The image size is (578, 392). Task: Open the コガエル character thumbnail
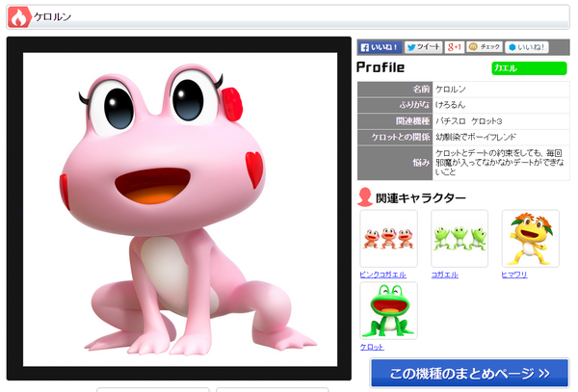[x=460, y=239]
